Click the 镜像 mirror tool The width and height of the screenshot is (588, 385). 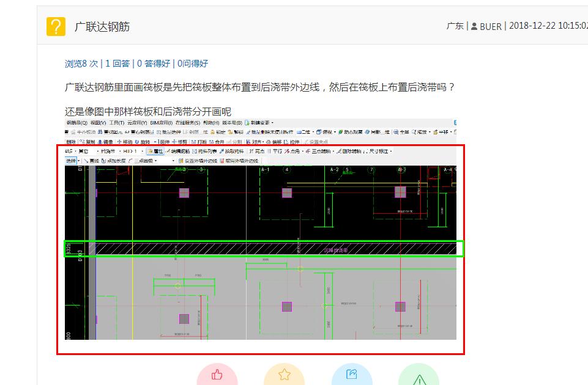pos(106,142)
